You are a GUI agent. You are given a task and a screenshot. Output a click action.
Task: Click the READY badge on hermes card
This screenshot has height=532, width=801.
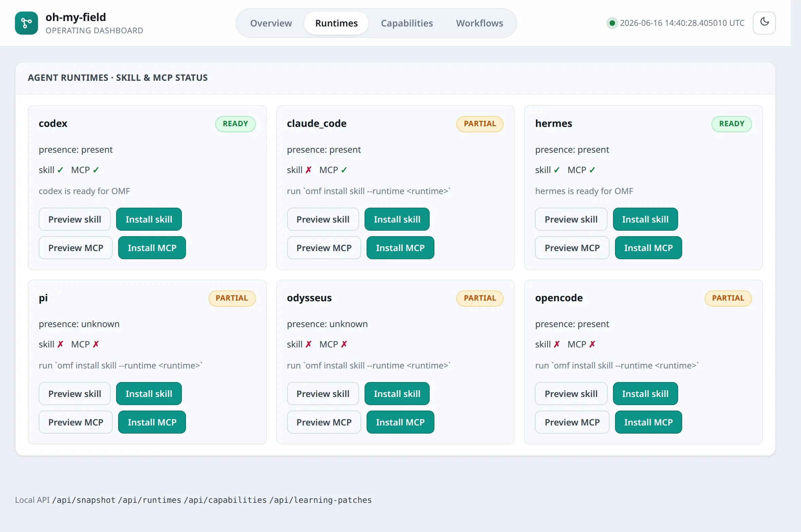[731, 124]
